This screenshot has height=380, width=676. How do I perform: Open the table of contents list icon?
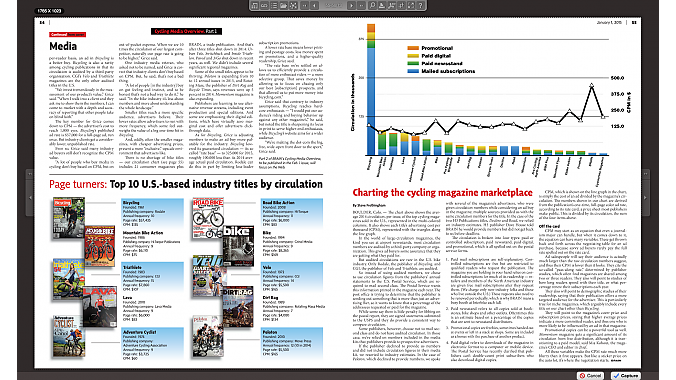pyautogui.click(x=274, y=6)
